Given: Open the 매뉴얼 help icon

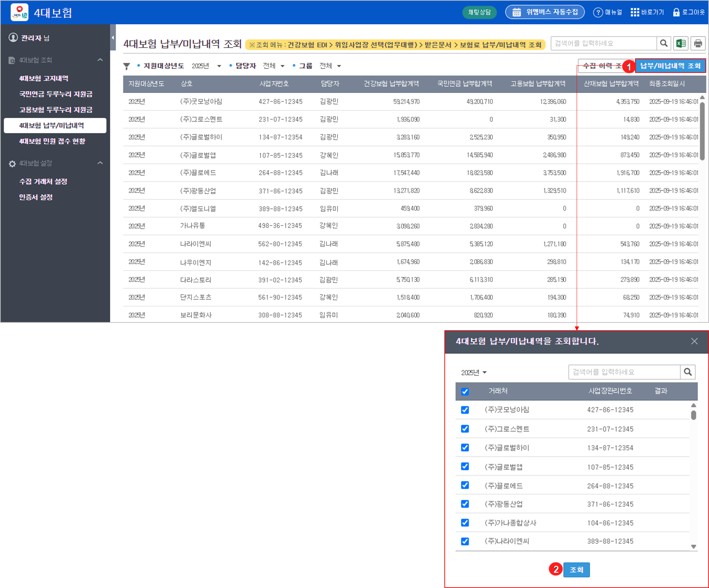Looking at the screenshot, I should coord(598,12).
